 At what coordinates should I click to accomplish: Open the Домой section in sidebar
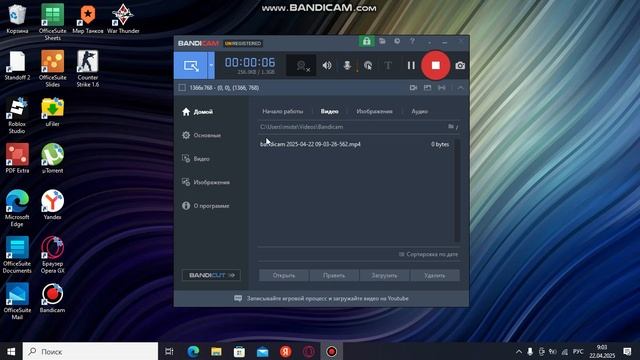(x=198, y=112)
